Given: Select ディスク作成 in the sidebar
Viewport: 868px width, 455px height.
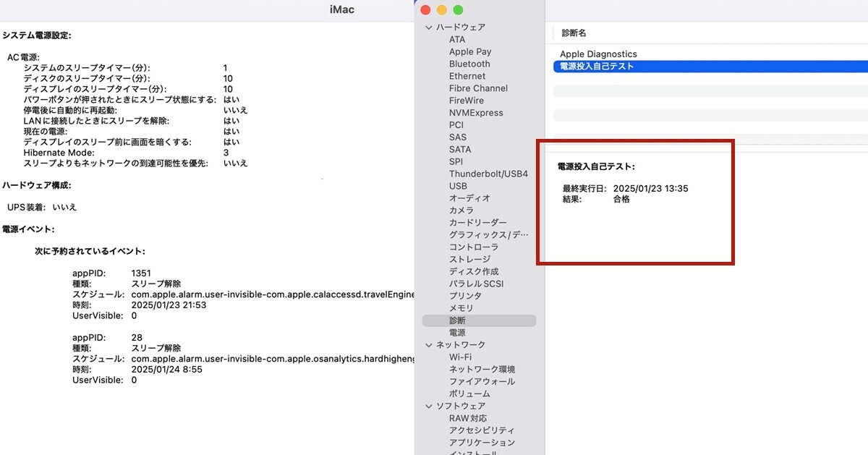Looking at the screenshot, I should tap(474, 272).
